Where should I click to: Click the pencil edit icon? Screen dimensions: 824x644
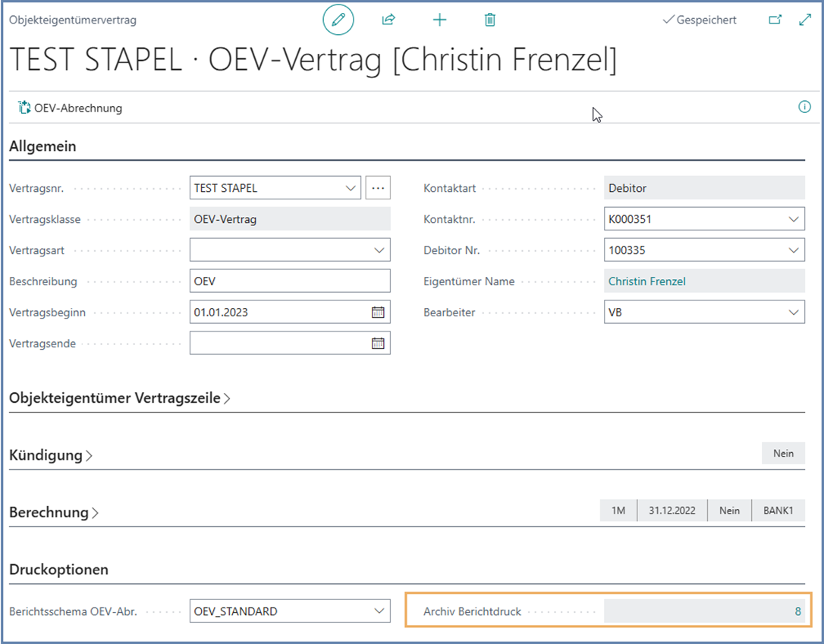pyautogui.click(x=338, y=20)
